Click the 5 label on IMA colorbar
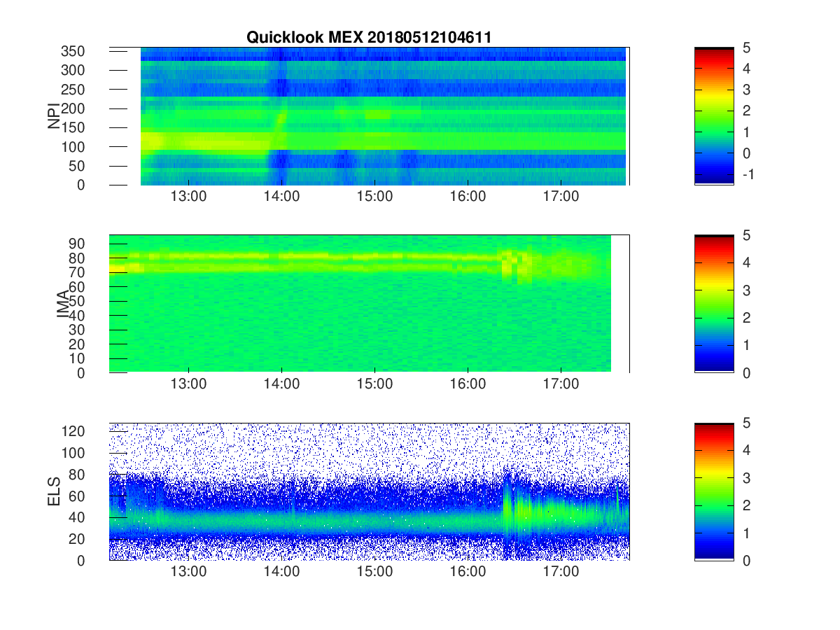This screenshot has width=840, height=630. (748, 235)
